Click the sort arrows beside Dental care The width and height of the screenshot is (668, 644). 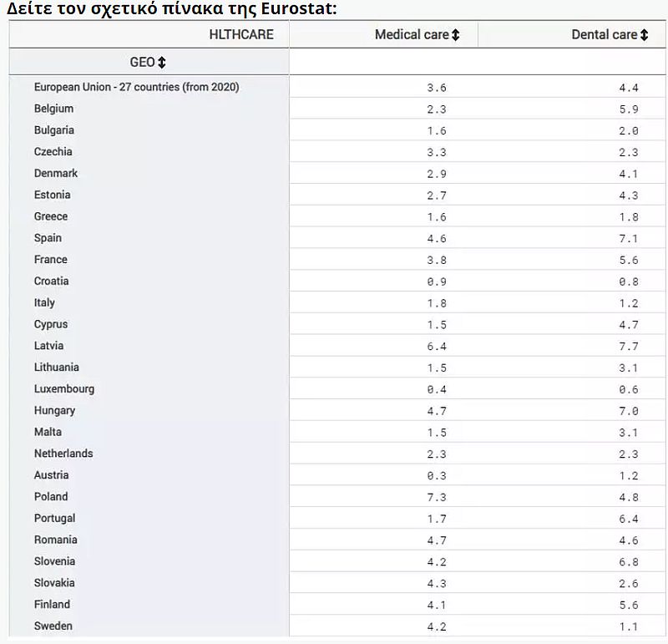pyautogui.click(x=645, y=35)
